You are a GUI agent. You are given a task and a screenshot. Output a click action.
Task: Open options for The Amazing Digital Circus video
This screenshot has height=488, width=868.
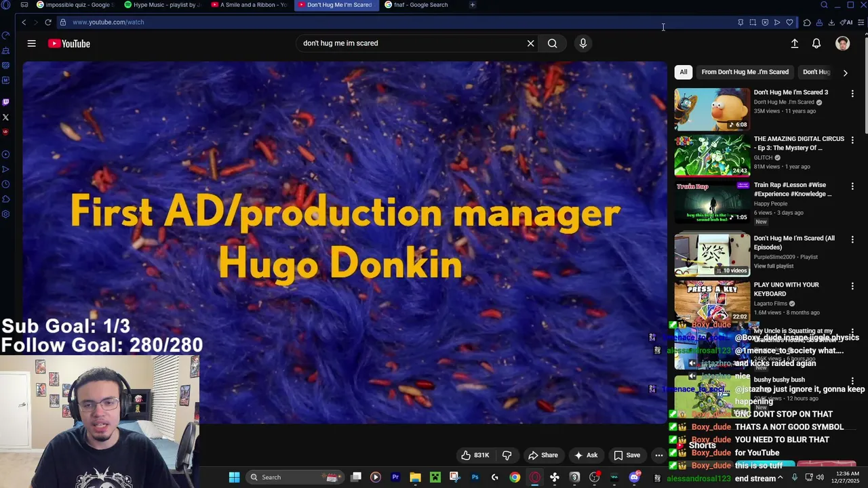852,140
